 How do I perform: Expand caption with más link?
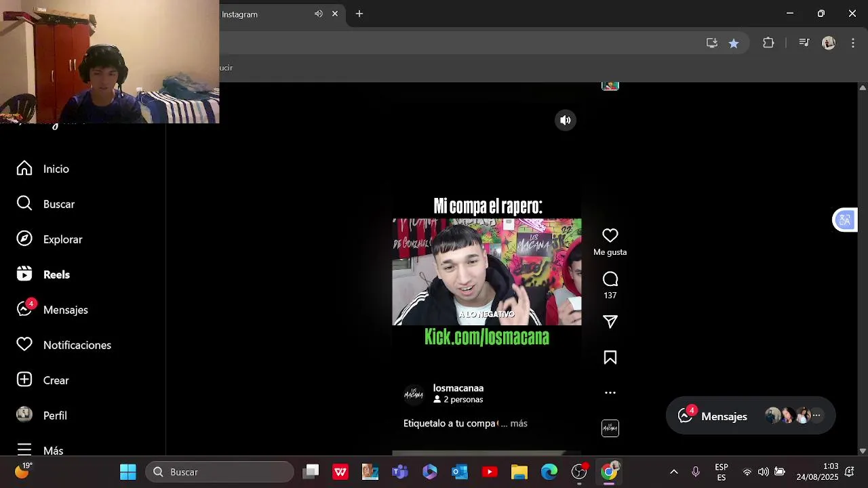pyautogui.click(x=519, y=424)
